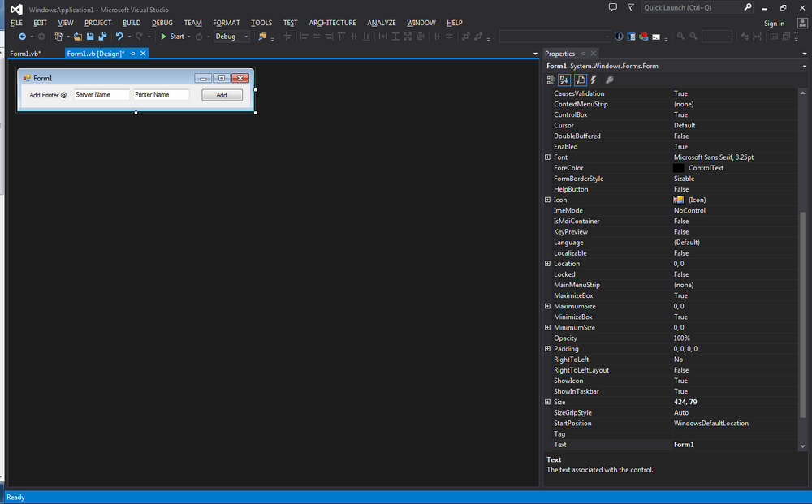Expand the Size property
Viewport: 812px width, 504px height.
coord(547,402)
